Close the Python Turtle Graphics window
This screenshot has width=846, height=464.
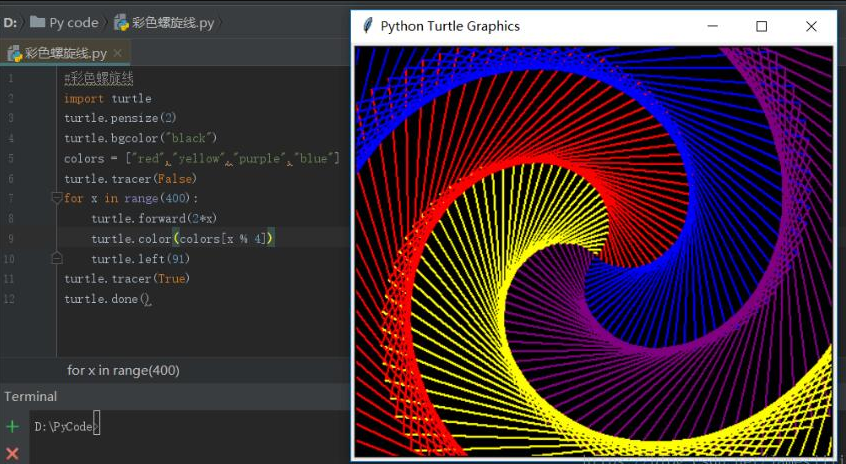811,26
